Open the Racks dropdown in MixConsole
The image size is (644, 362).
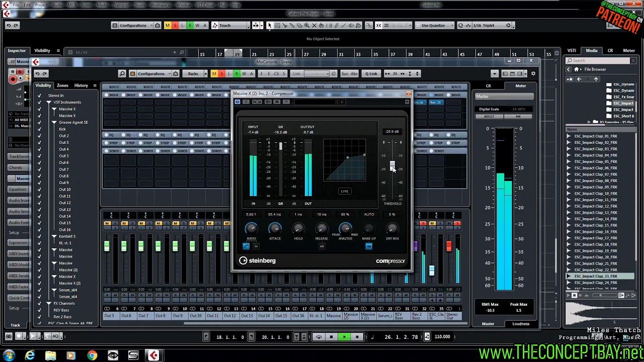pyautogui.click(x=196, y=74)
